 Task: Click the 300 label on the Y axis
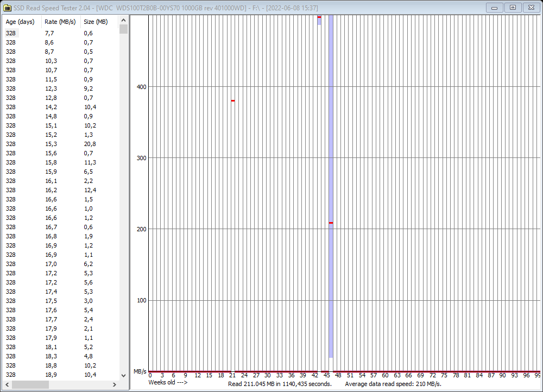[142, 158]
